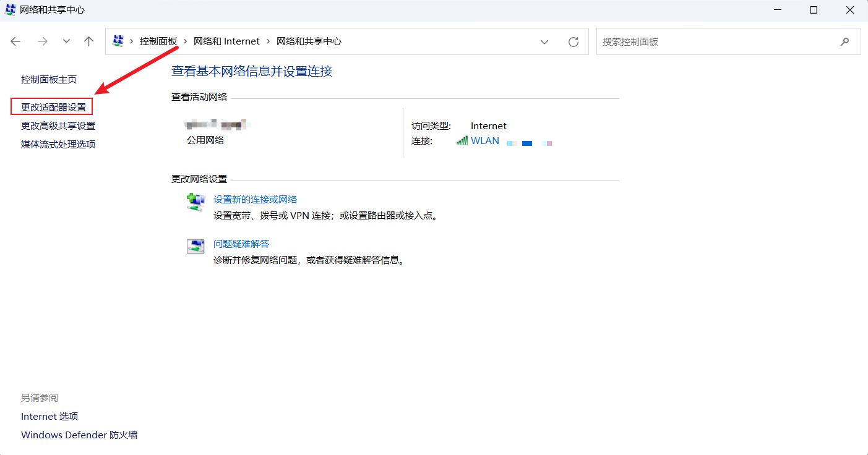The height and width of the screenshot is (455, 868).
Task: Select 网络和 Internet in the breadcrumb
Action: 226,41
